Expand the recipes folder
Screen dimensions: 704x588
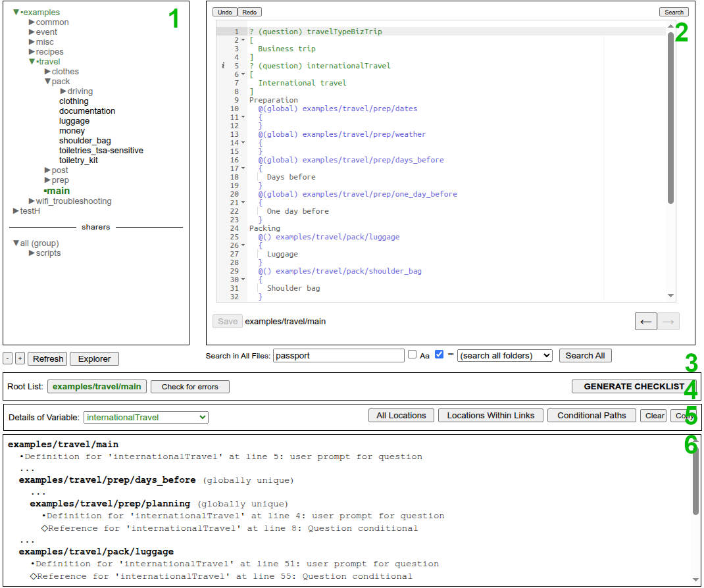pyautogui.click(x=32, y=52)
